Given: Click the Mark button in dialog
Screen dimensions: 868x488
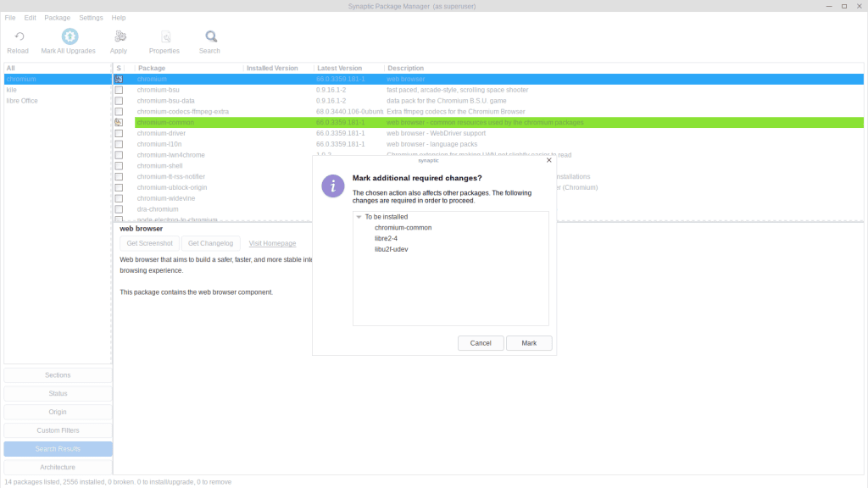Looking at the screenshot, I should point(529,343).
